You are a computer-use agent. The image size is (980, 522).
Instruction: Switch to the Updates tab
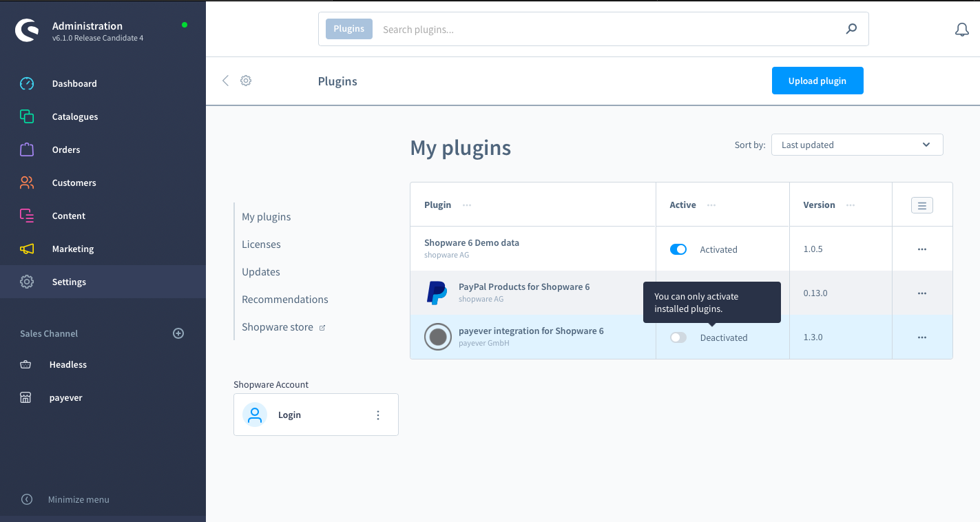[x=261, y=272]
